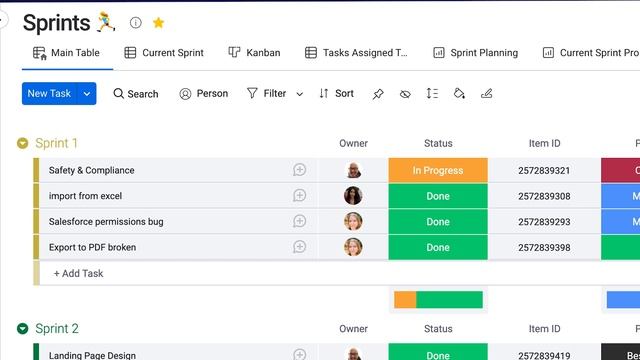The height and width of the screenshot is (360, 640).
Task: Change Done status of Salesforce permissions bug
Action: pos(438,222)
